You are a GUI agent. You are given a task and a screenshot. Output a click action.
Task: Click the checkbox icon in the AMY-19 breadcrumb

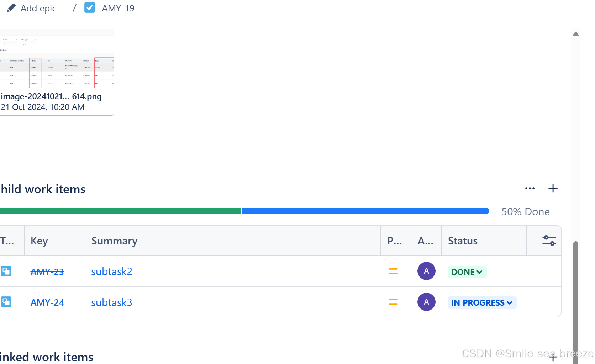click(90, 7)
